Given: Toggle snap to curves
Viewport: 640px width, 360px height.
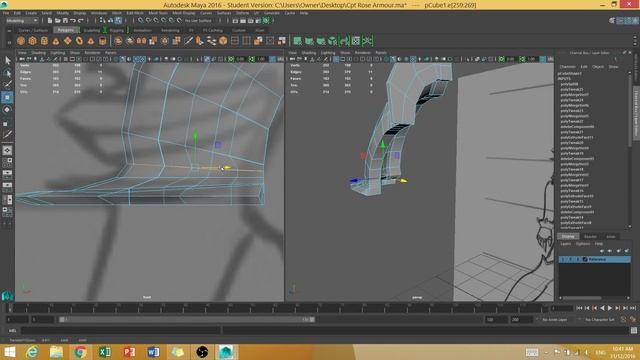Looking at the screenshot, I should pyautogui.click(x=149, y=20).
